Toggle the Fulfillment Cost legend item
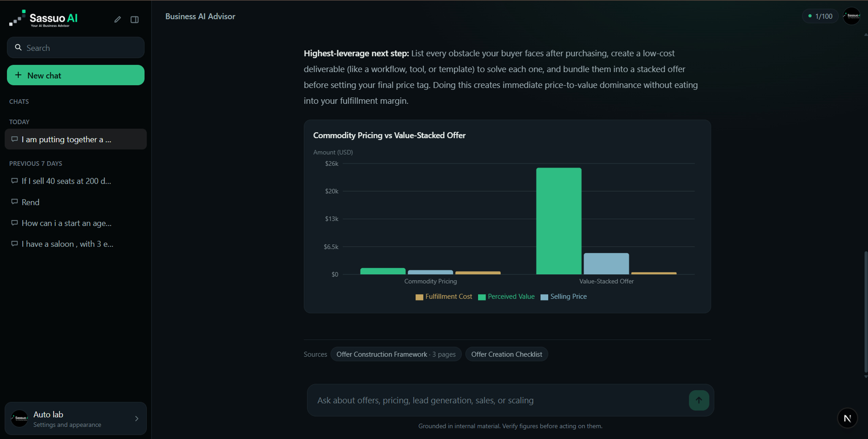 pyautogui.click(x=443, y=297)
